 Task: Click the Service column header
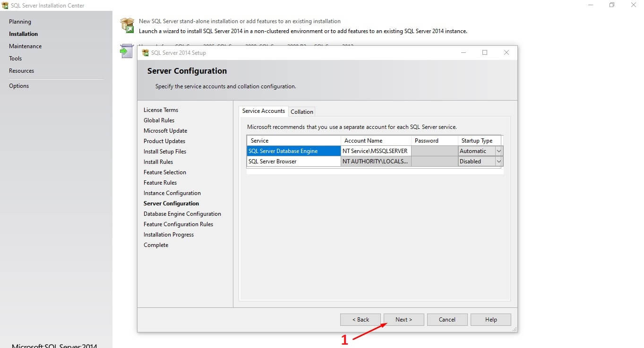(293, 141)
